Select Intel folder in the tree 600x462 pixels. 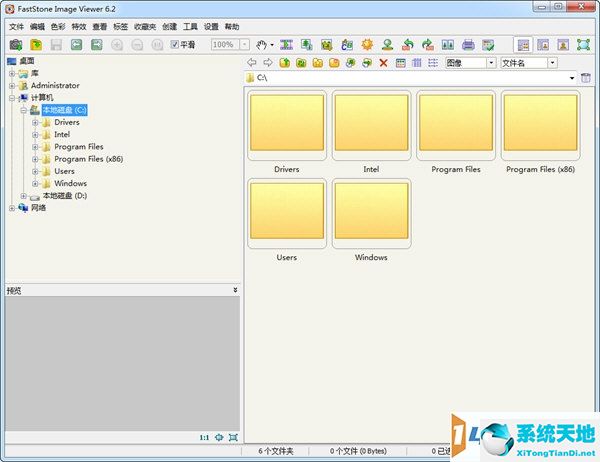(62, 134)
